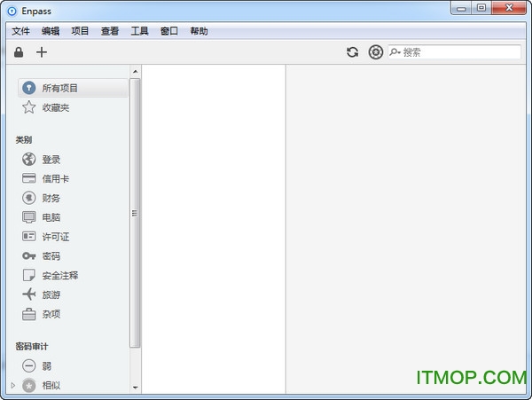Open the 项目 menu
This screenshot has width=532, height=400.
coord(80,31)
